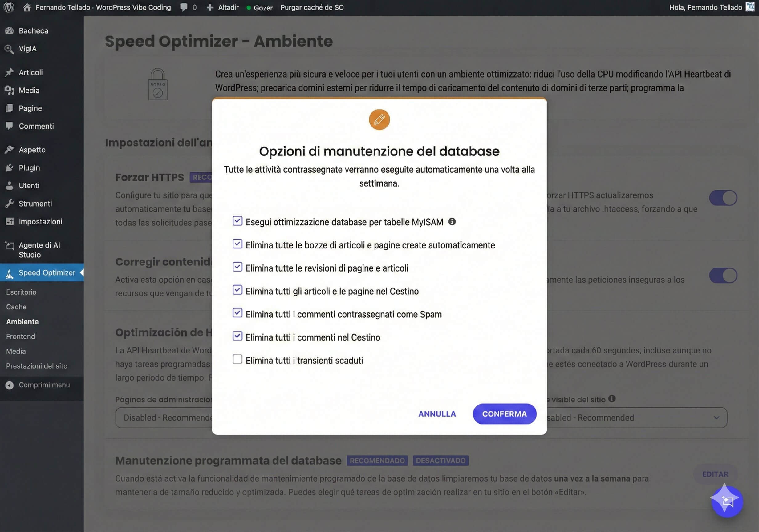Open the Altadir menu in admin bar
Screen dimensions: 759x532
click(x=222, y=7)
